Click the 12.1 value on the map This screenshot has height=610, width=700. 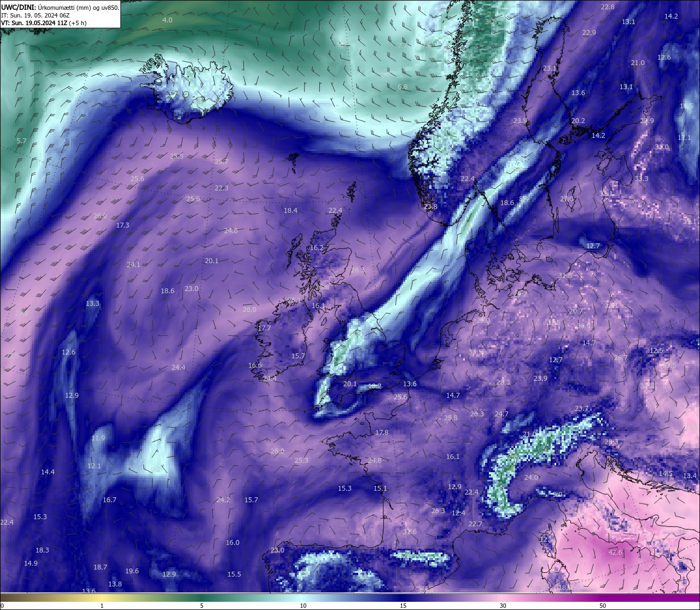coord(94,466)
